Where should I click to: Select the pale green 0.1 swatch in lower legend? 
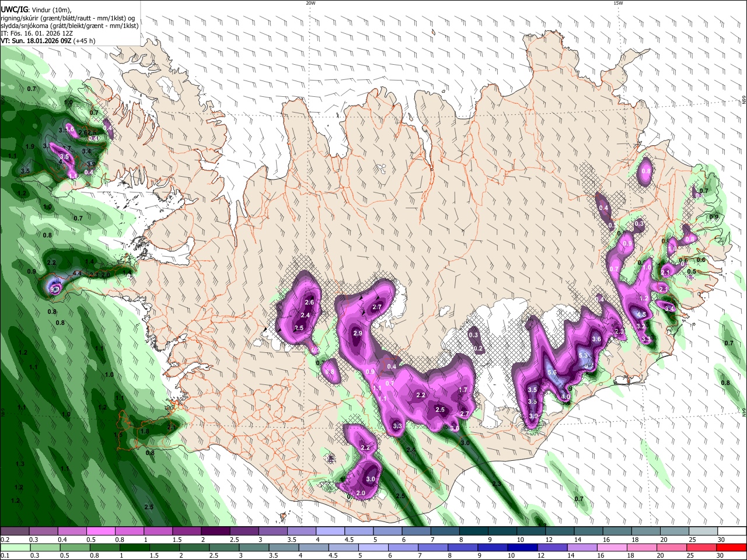pyautogui.click(x=16, y=548)
